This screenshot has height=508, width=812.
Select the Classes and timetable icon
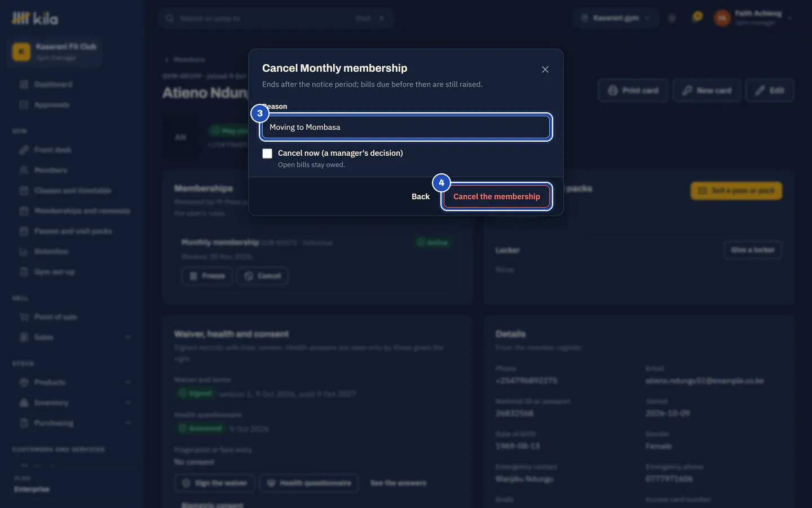point(24,190)
